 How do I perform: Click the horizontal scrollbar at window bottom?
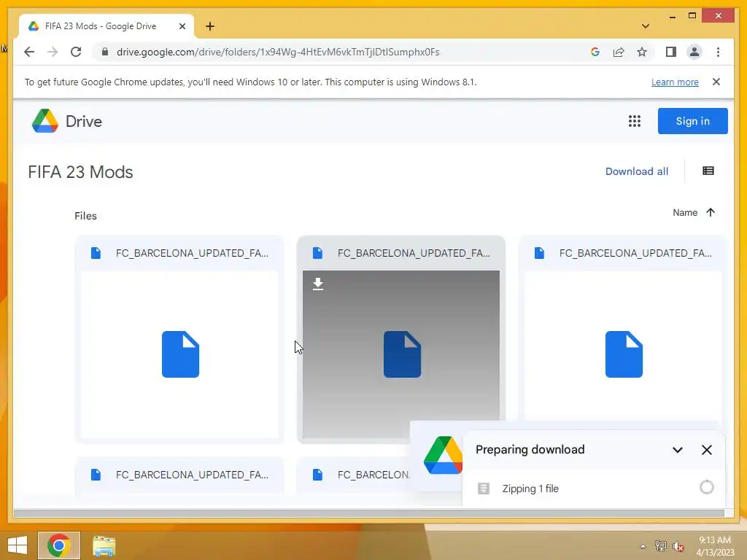point(368,513)
